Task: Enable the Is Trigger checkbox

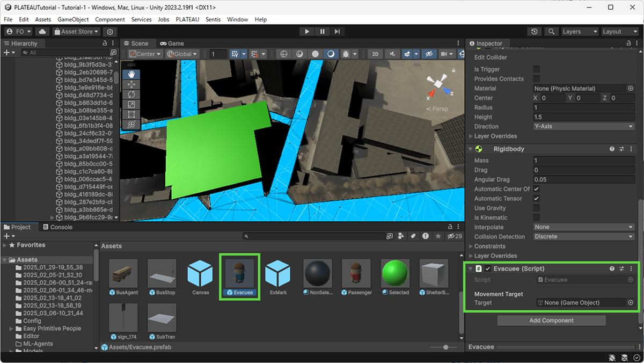Action: [536, 69]
